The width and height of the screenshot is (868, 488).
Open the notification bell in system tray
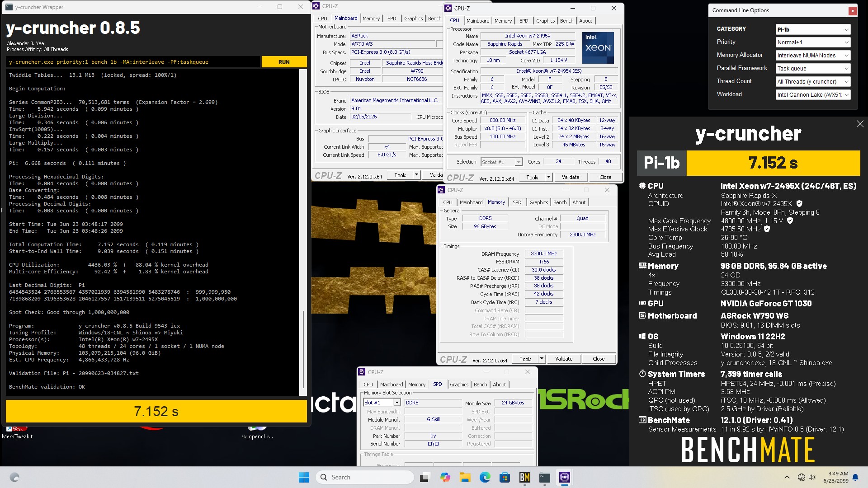[855, 477]
